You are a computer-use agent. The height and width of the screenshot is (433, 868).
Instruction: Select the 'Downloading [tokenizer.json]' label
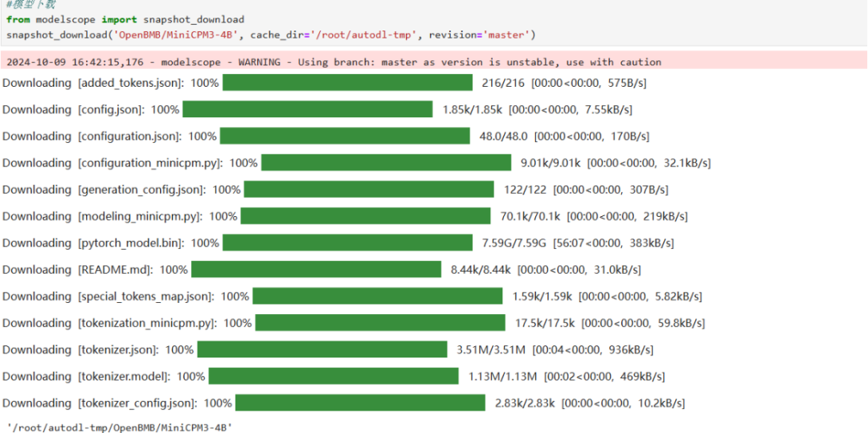click(80, 349)
